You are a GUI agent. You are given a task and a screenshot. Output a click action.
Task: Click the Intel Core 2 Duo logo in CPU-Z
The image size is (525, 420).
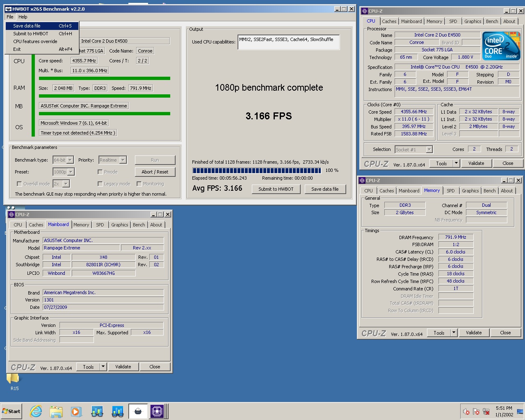pos(501,46)
